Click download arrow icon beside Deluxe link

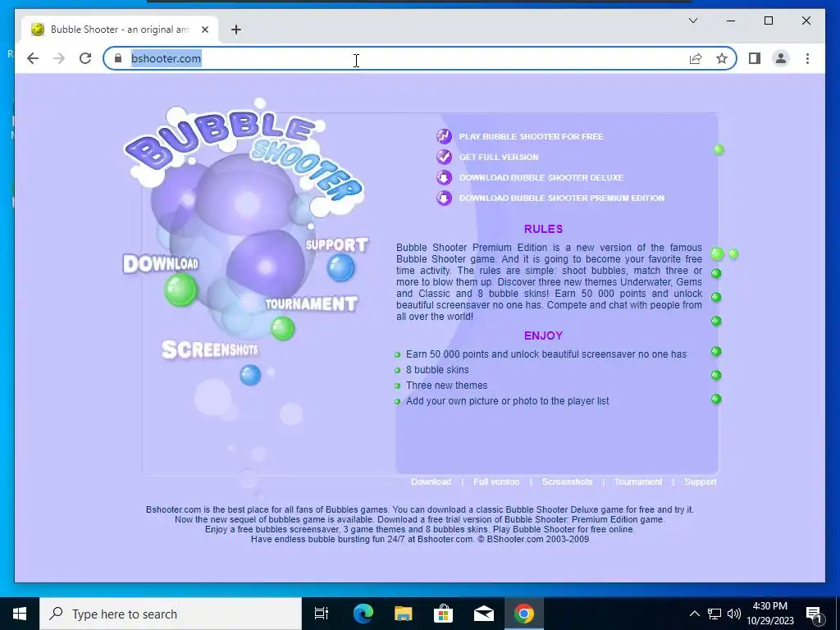click(x=444, y=177)
